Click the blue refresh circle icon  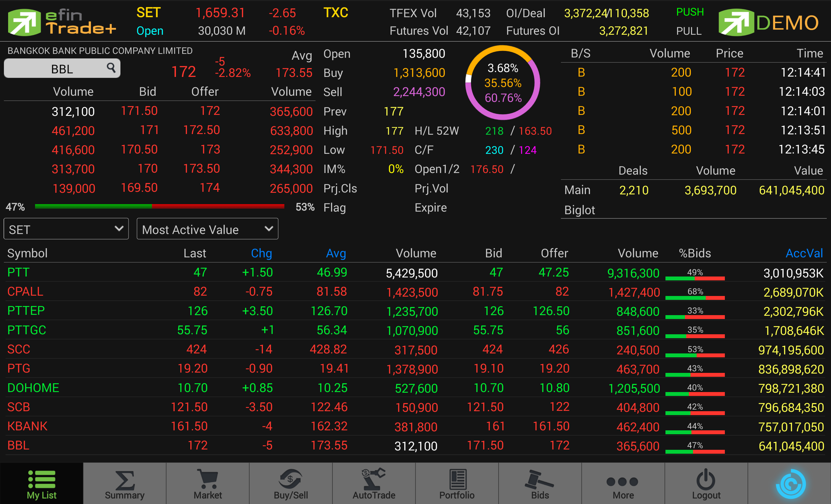pyautogui.click(x=790, y=484)
